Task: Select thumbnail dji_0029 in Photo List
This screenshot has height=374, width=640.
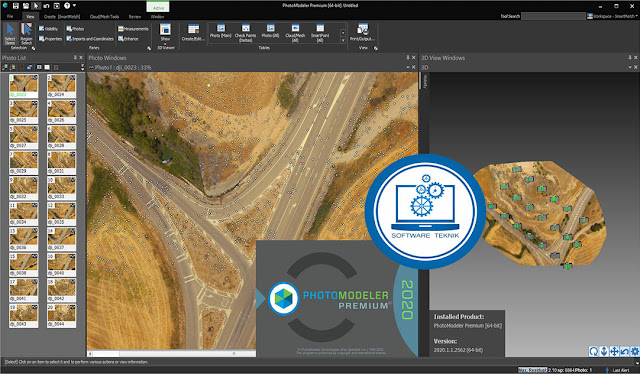Action: click(x=24, y=163)
